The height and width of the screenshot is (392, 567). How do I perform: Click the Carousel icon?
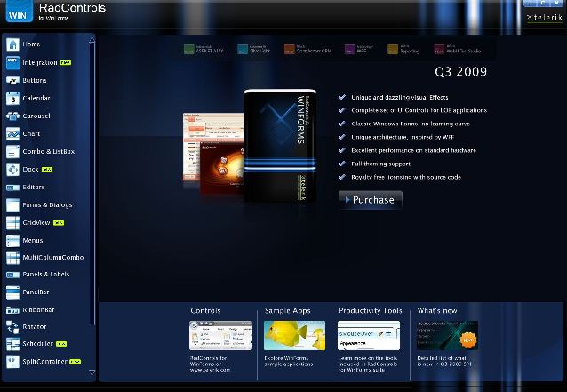point(12,116)
